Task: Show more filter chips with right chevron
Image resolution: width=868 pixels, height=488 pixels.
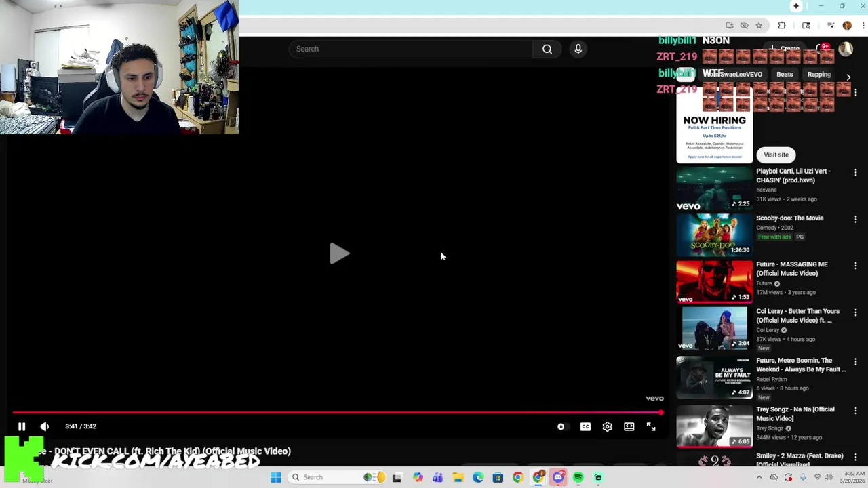Action: point(848,77)
